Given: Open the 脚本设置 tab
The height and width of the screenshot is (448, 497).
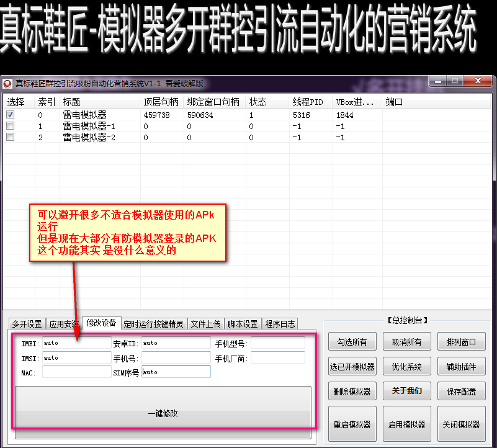Looking at the screenshot, I should [x=243, y=324].
